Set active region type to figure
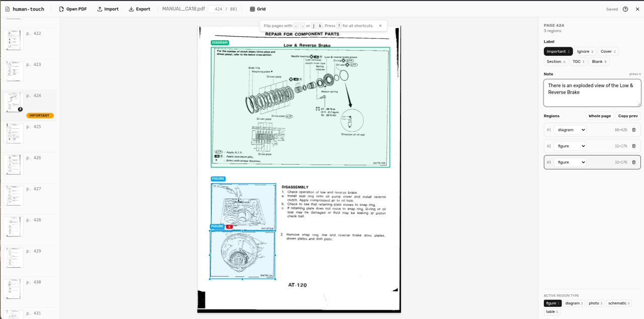This screenshot has height=319, width=644. point(552,303)
